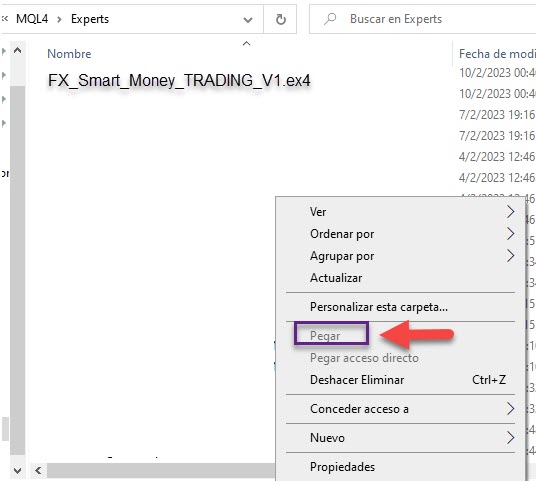Image resolution: width=536 pixels, height=481 pixels.
Task: Click the vertical scrollbar up arrow
Action: pos(17,51)
